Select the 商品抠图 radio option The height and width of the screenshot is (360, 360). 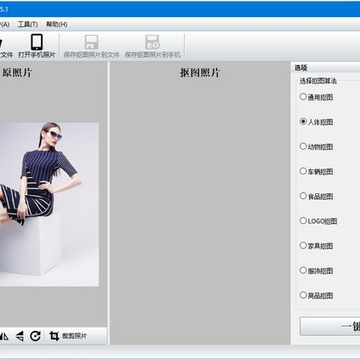(x=316, y=295)
